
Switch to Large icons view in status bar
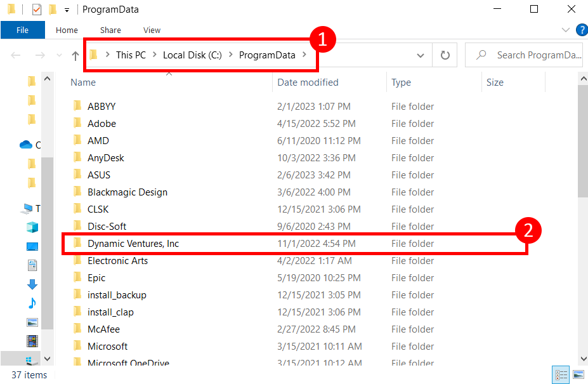click(x=578, y=374)
